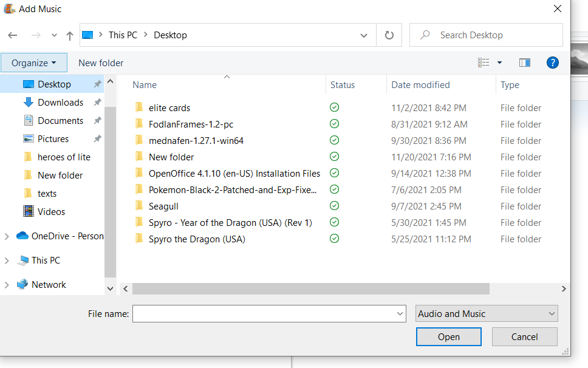Click the File name input field
The width and height of the screenshot is (588, 368).
(264, 314)
